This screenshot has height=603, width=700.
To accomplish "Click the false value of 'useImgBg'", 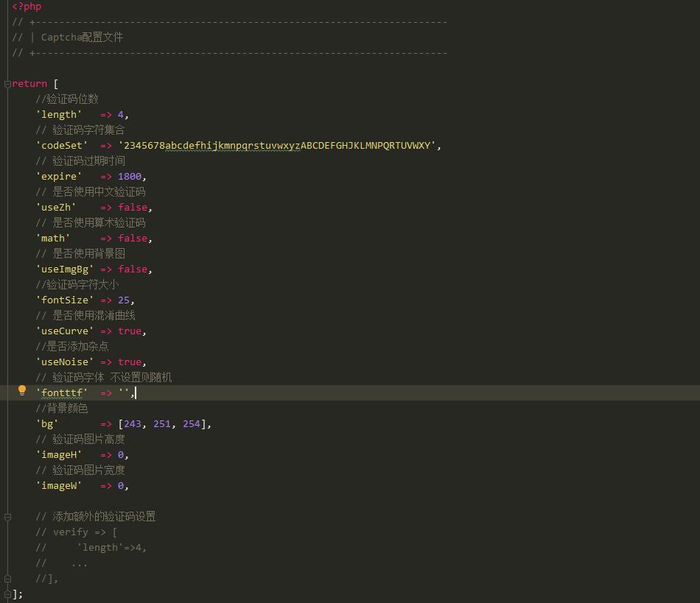I will [x=133, y=269].
